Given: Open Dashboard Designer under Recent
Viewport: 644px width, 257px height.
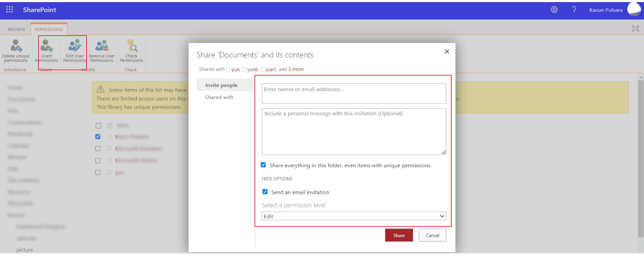Looking at the screenshot, I should (x=41, y=226).
